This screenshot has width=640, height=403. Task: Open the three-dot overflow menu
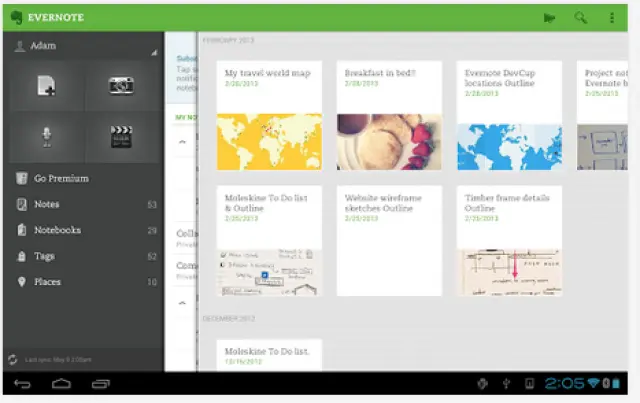(612, 17)
